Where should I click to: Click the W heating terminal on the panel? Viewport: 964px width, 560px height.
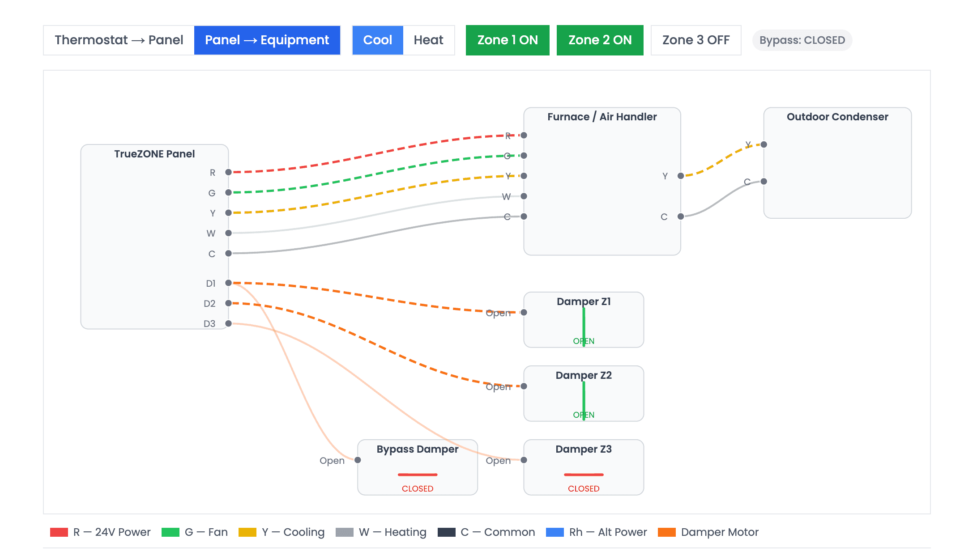[228, 233]
